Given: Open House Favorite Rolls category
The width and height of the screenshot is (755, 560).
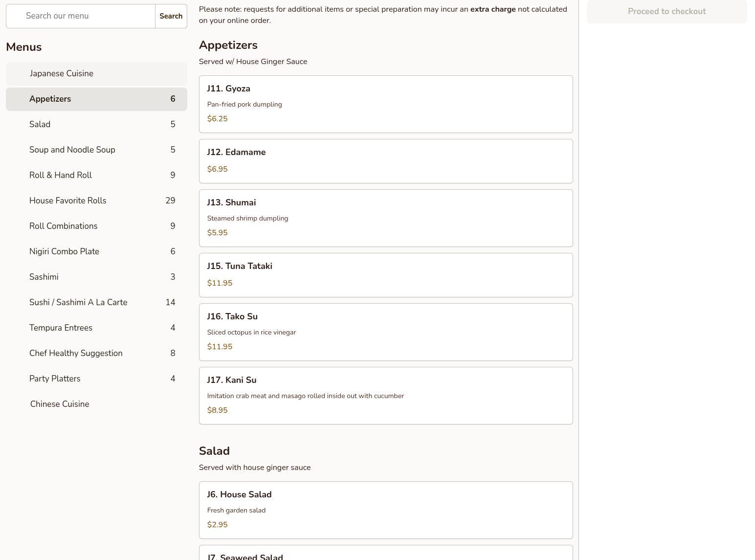Looking at the screenshot, I should pyautogui.click(x=96, y=201).
